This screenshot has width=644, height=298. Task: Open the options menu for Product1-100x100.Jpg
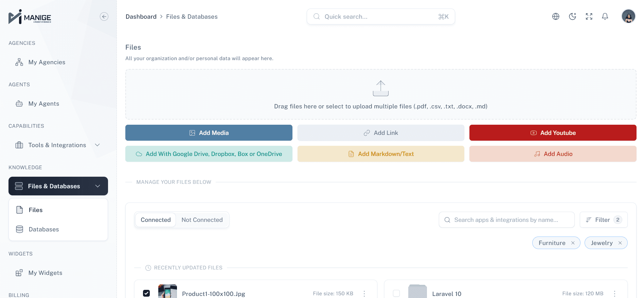[364, 294]
